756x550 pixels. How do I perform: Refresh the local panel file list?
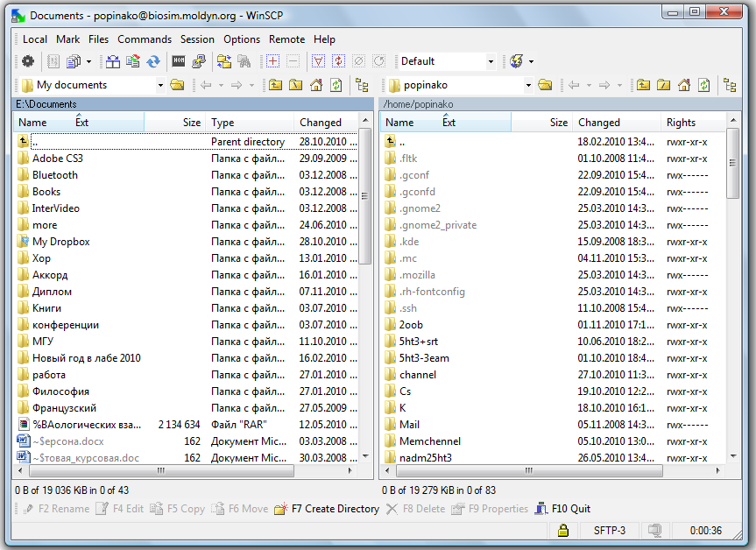pos(336,85)
